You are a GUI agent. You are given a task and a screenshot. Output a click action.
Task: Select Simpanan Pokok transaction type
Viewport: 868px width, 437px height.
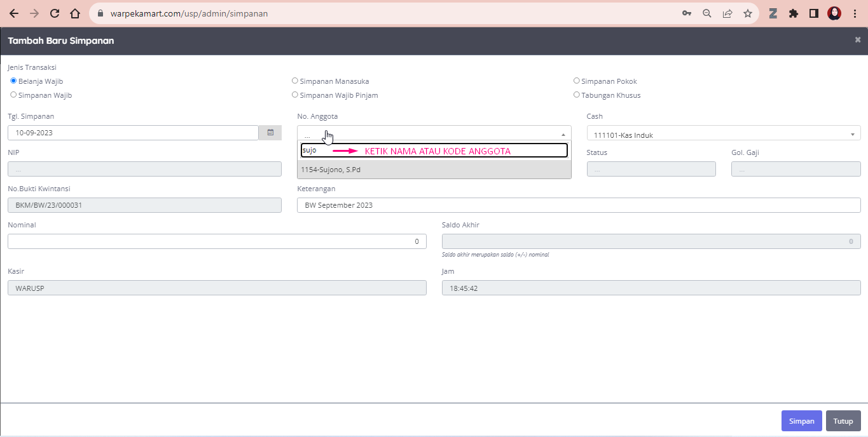(577, 81)
